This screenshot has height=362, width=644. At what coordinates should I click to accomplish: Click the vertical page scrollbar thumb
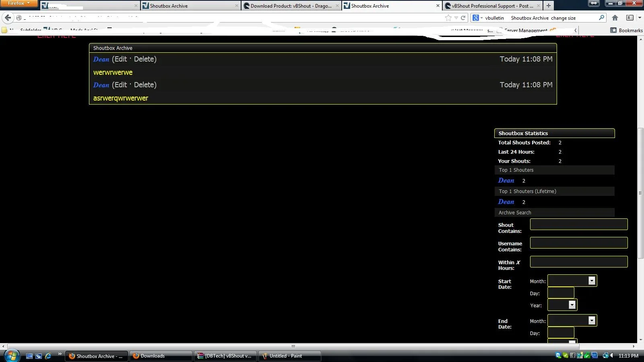(x=640, y=193)
